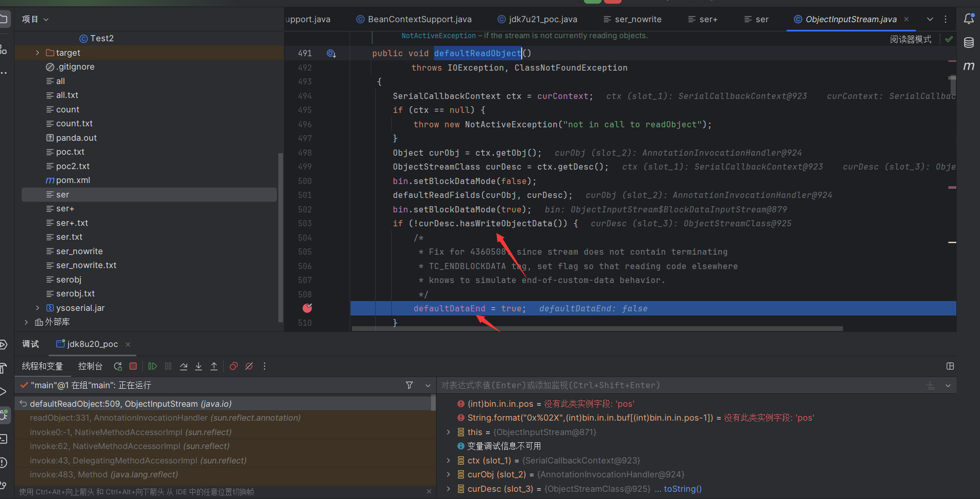Screen dimensions: 980x499
Task: Switch to the ser editor tab
Action: pyautogui.click(x=756, y=19)
